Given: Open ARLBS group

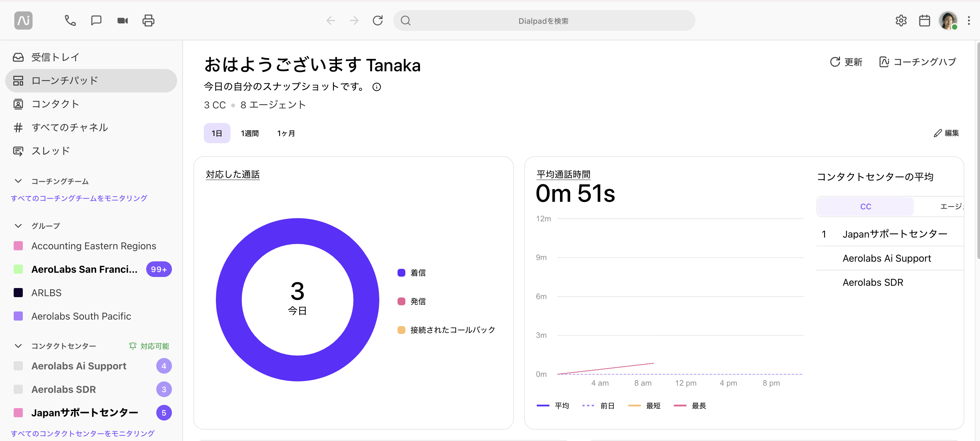Looking at the screenshot, I should 91,293.
